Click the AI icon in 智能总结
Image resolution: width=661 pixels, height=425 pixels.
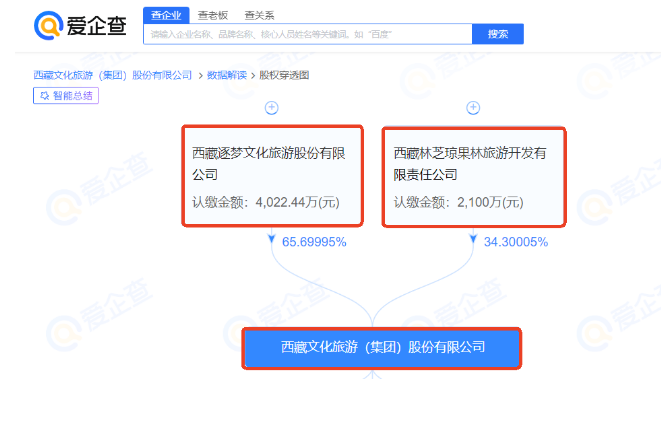coord(44,96)
